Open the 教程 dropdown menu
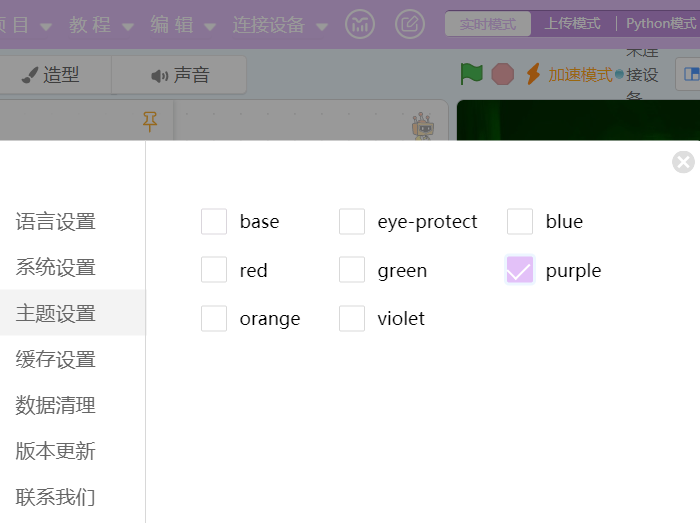 [x=101, y=25]
